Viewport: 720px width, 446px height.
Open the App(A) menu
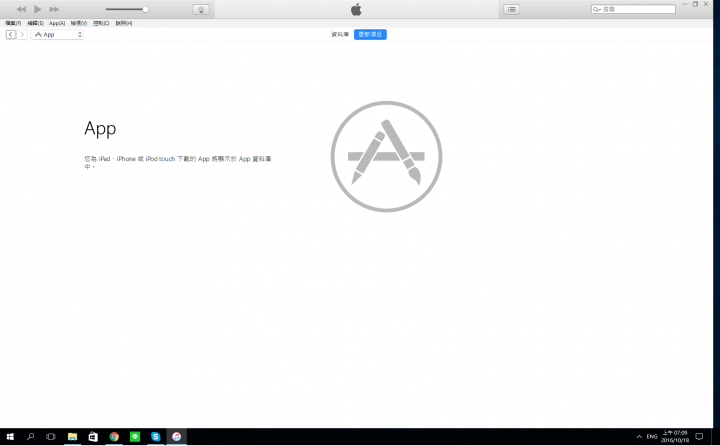(x=57, y=23)
